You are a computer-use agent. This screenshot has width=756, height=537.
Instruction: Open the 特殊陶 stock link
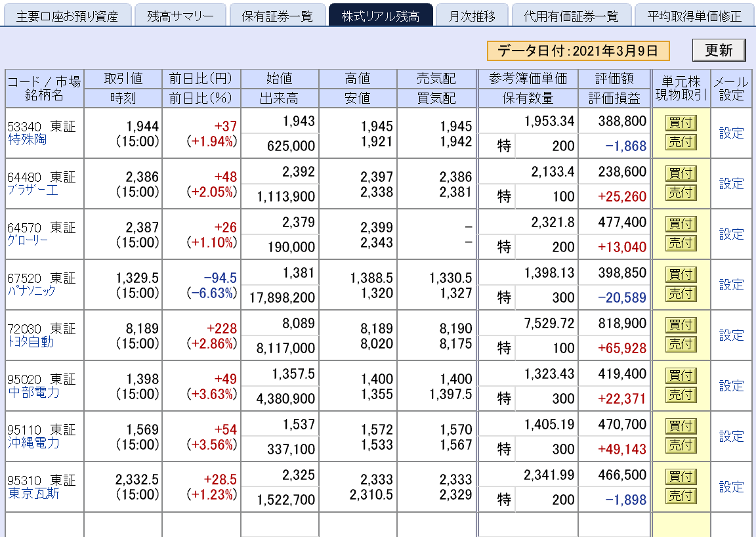(x=28, y=139)
